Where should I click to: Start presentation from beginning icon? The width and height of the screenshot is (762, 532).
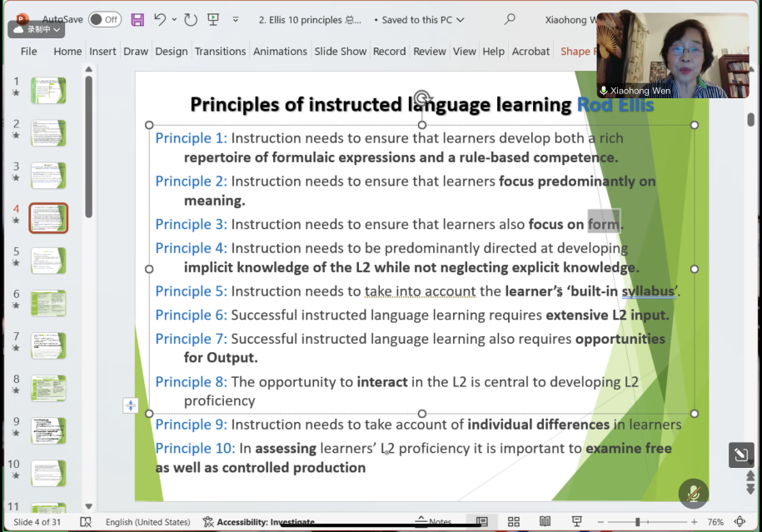[213, 19]
